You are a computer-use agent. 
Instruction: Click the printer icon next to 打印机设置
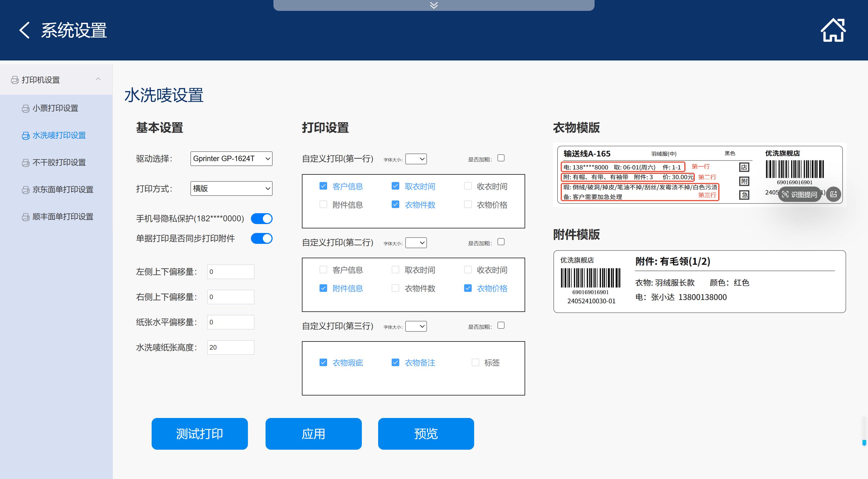[15, 80]
